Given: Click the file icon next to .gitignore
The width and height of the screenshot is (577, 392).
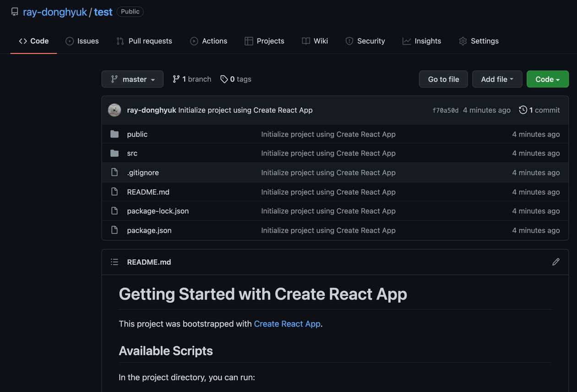Looking at the screenshot, I should (114, 172).
